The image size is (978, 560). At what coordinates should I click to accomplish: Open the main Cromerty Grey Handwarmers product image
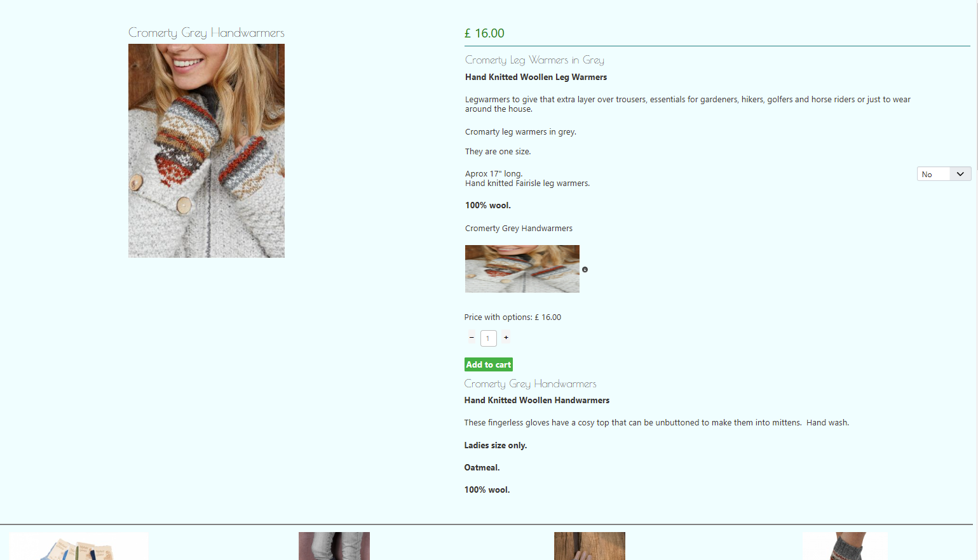(x=207, y=150)
